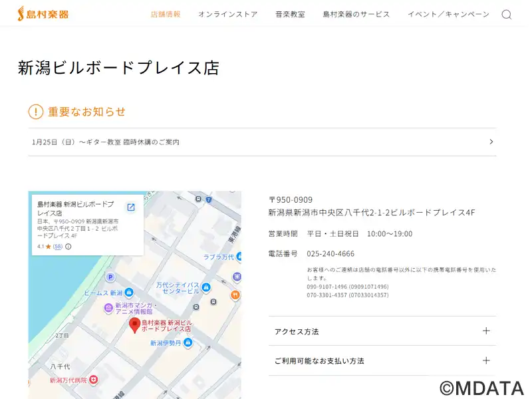This screenshot has height=399, width=532.
Task: Click the 新潟市マンガ・アニメ情報館 museum marker
Action: pos(108,308)
